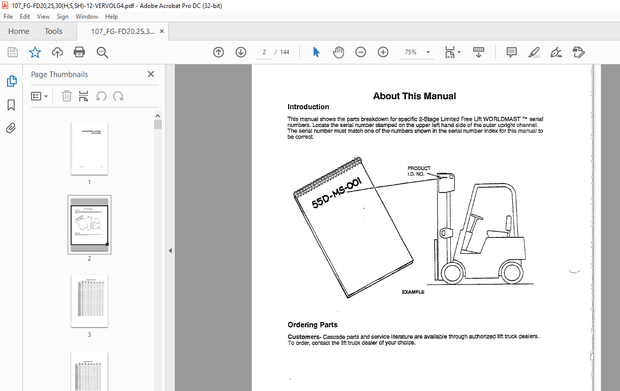Select the Highlight pen tool
620x391 pixels.
click(x=534, y=52)
